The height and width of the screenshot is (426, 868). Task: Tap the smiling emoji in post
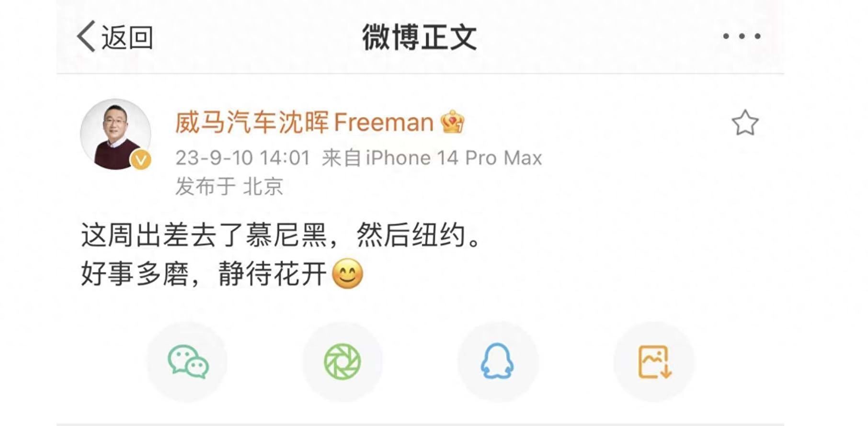(347, 274)
